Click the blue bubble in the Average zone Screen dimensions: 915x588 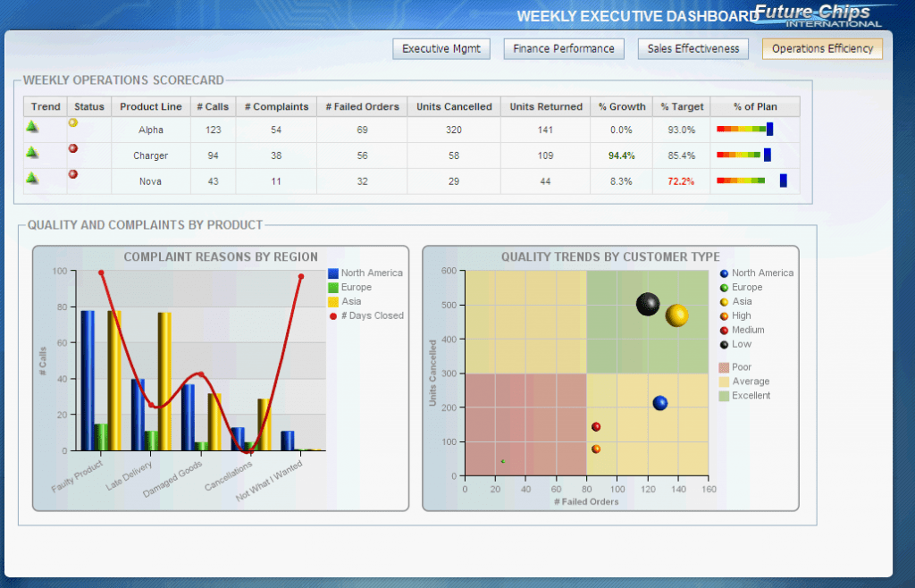pyautogui.click(x=659, y=403)
